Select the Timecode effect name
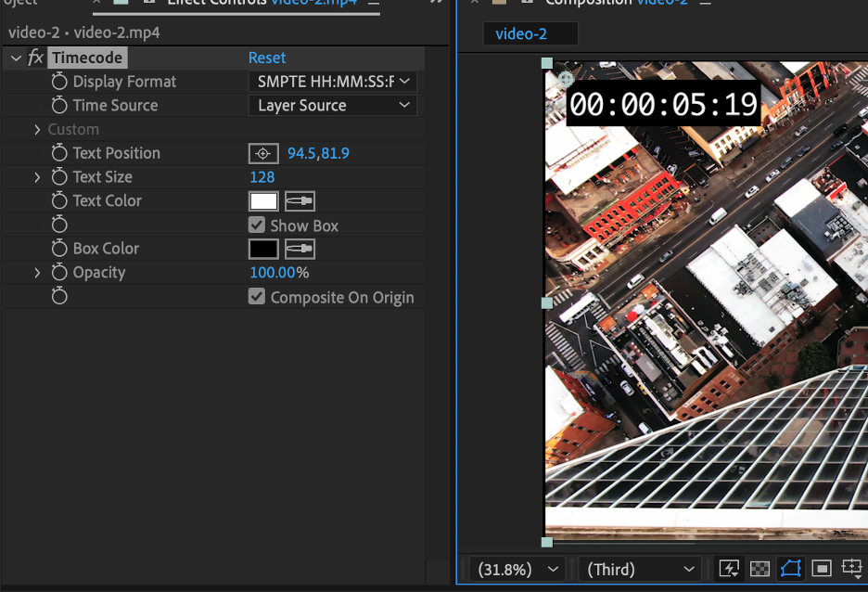The height and width of the screenshot is (592, 868). 87,58
